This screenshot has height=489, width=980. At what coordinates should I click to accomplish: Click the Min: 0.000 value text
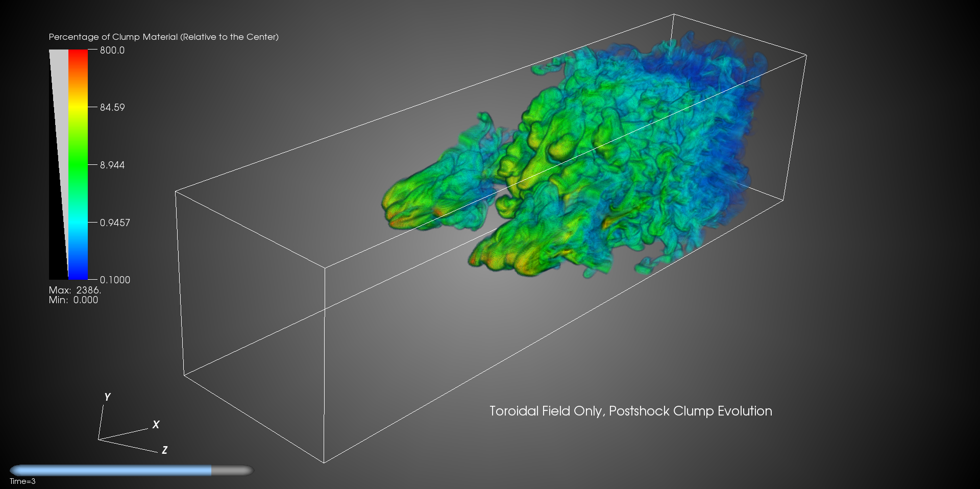coord(73,300)
